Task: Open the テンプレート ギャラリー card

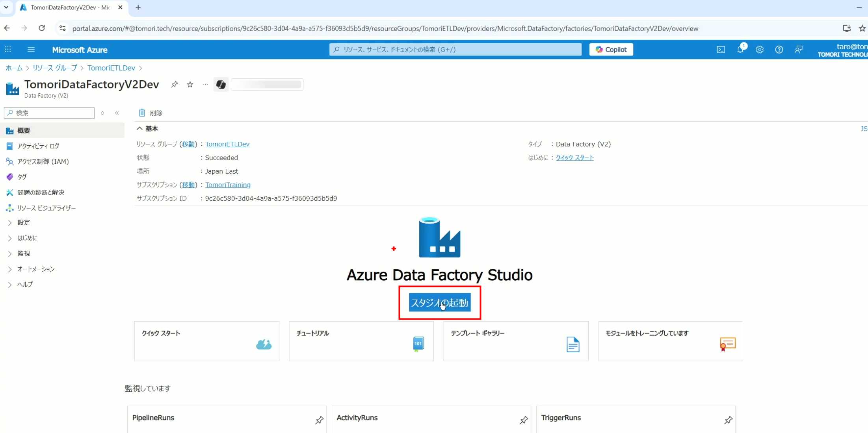Action: click(x=516, y=341)
